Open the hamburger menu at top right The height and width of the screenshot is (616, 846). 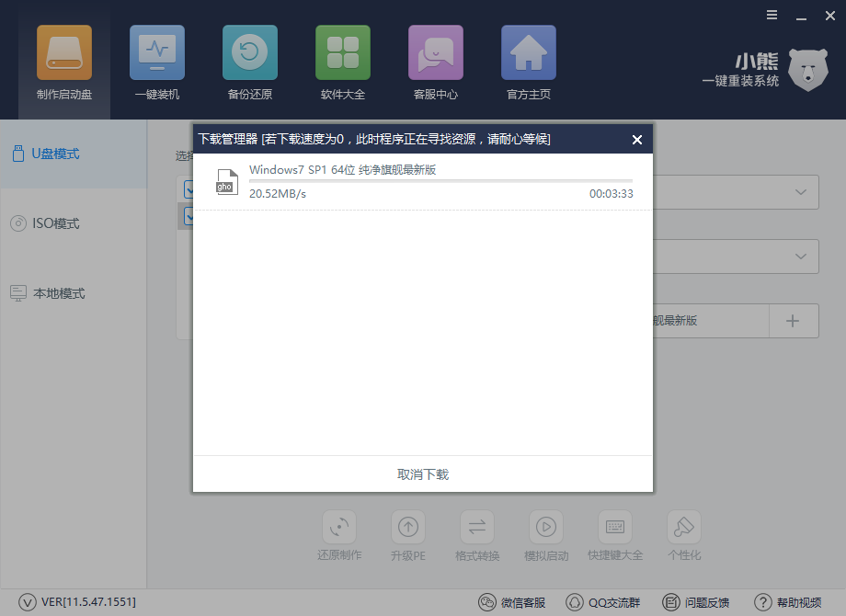pos(772,15)
